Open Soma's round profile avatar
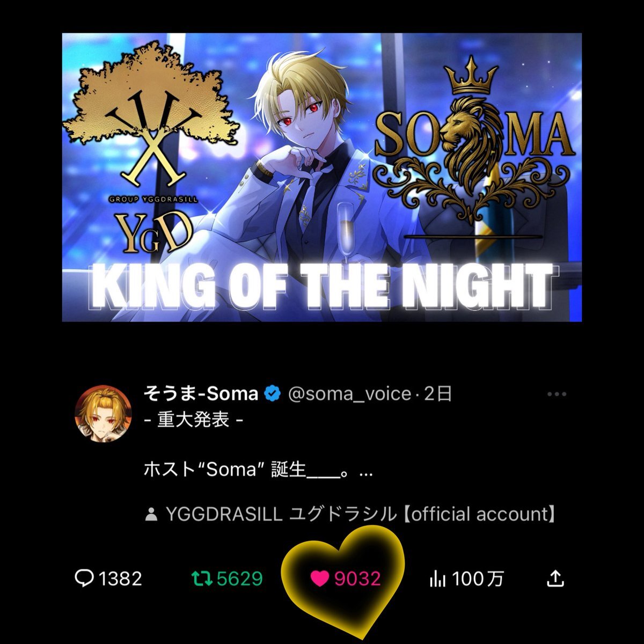Image resolution: width=644 pixels, height=644 pixels. click(x=103, y=414)
